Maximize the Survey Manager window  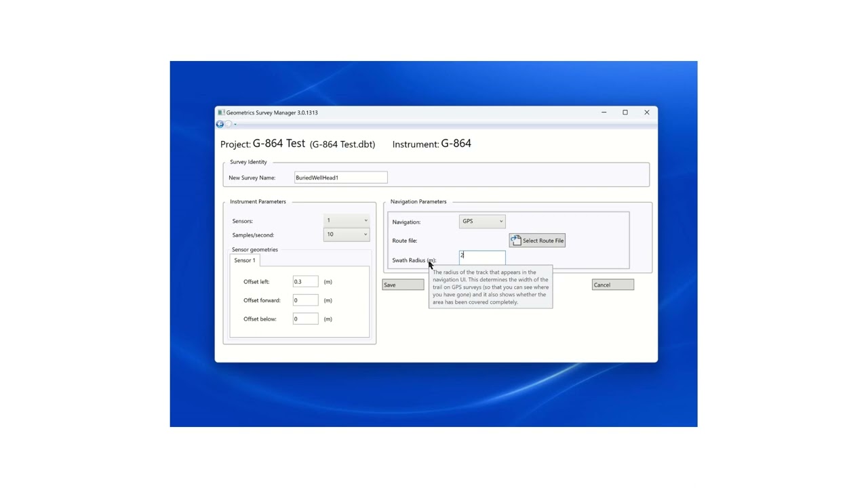[625, 113]
